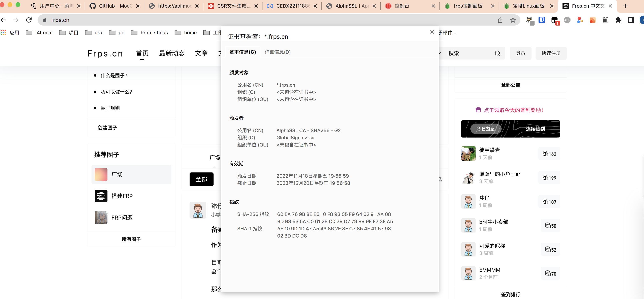Switch to frps控制面板 browser tab
The image size is (644, 299).
(469, 6)
